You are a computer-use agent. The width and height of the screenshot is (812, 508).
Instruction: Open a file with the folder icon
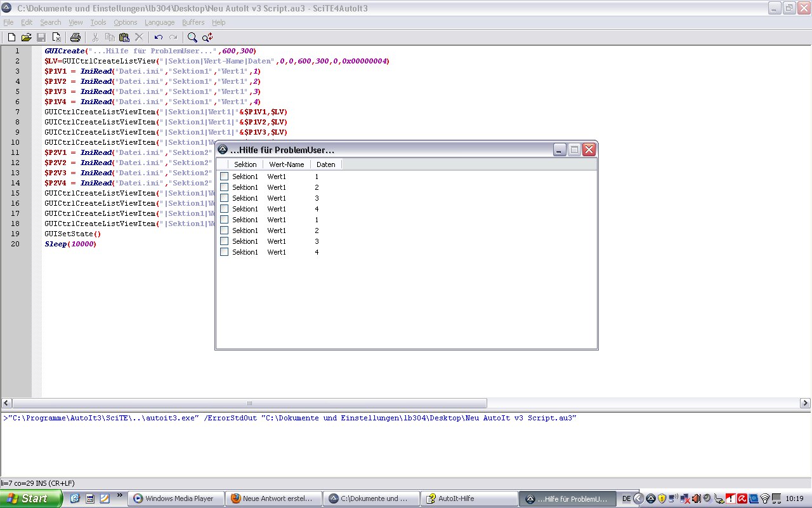pos(26,37)
